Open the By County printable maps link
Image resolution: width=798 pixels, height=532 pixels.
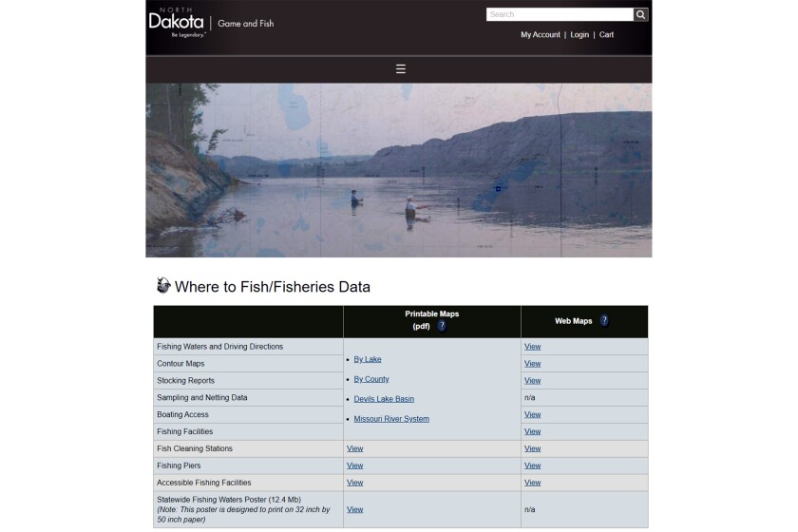(x=371, y=379)
